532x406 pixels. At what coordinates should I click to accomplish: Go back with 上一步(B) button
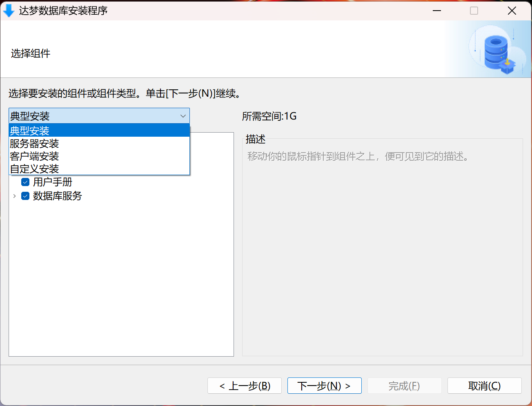click(245, 386)
